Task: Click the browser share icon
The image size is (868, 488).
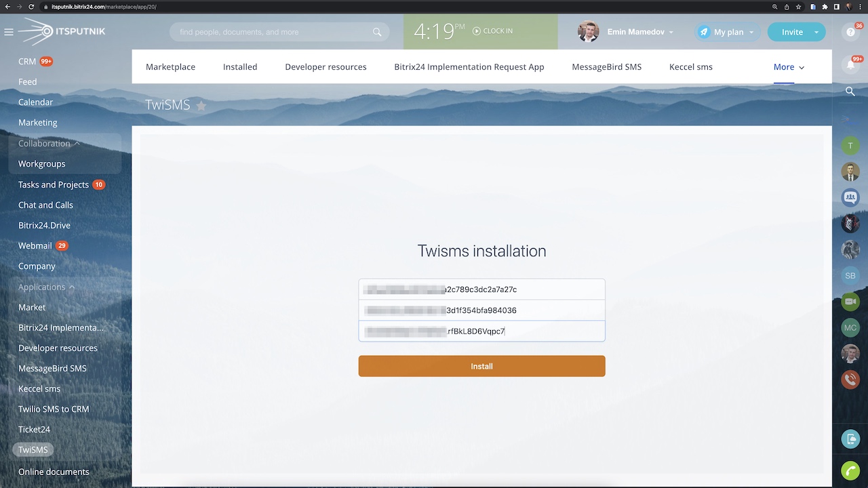Action: coord(787,7)
